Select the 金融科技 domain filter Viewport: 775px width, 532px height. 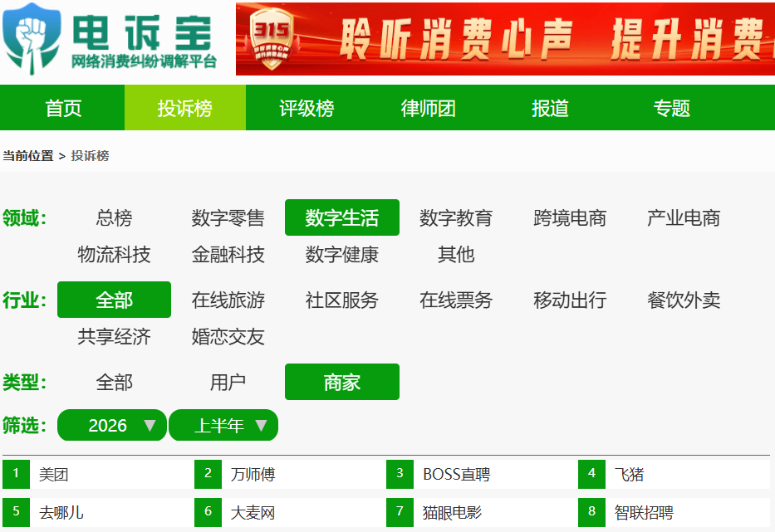point(228,255)
